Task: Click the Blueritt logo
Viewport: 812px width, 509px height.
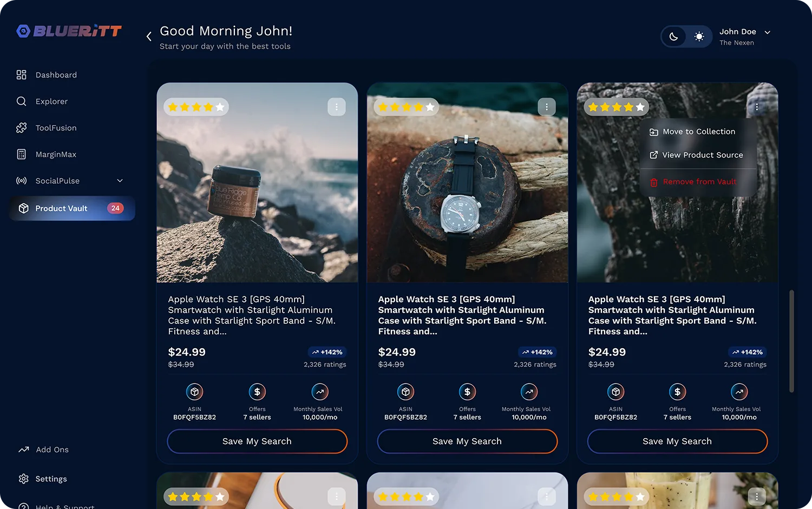Action: (x=69, y=31)
